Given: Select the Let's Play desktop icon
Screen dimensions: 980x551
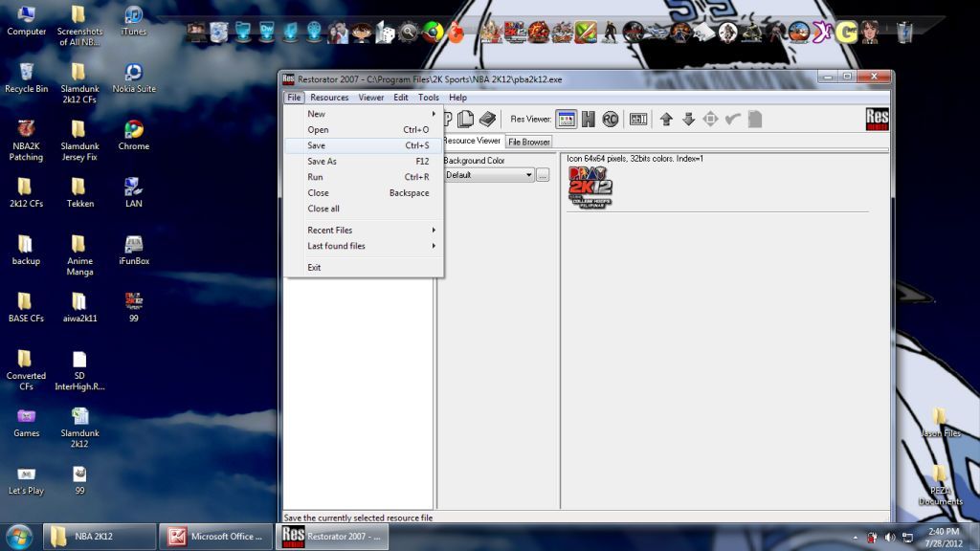Looking at the screenshot, I should (x=26, y=480).
